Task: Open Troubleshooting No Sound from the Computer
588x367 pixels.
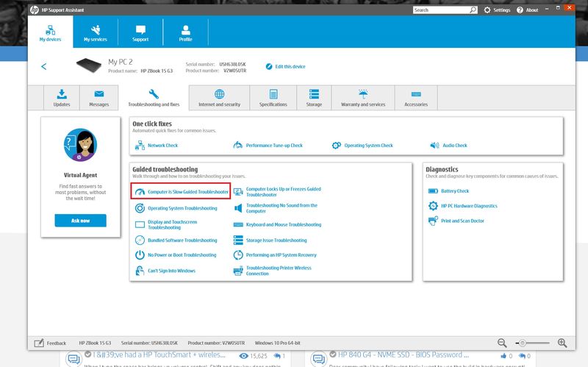Action: pos(282,208)
